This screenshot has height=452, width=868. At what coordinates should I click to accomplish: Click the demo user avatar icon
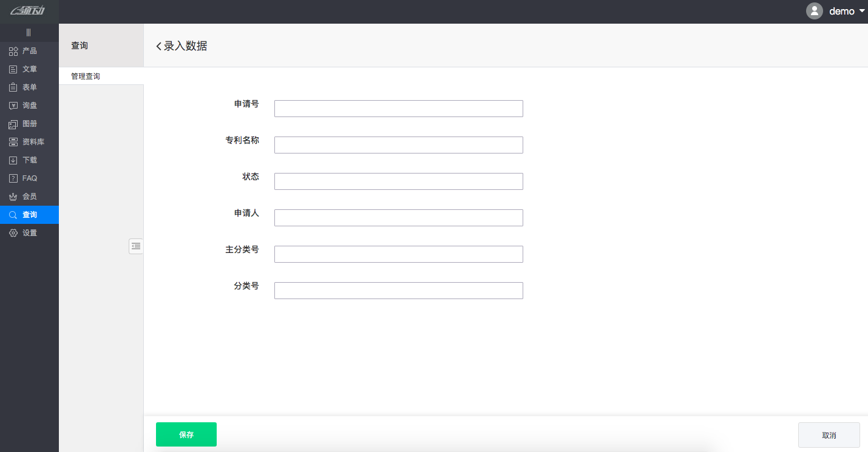pos(815,10)
